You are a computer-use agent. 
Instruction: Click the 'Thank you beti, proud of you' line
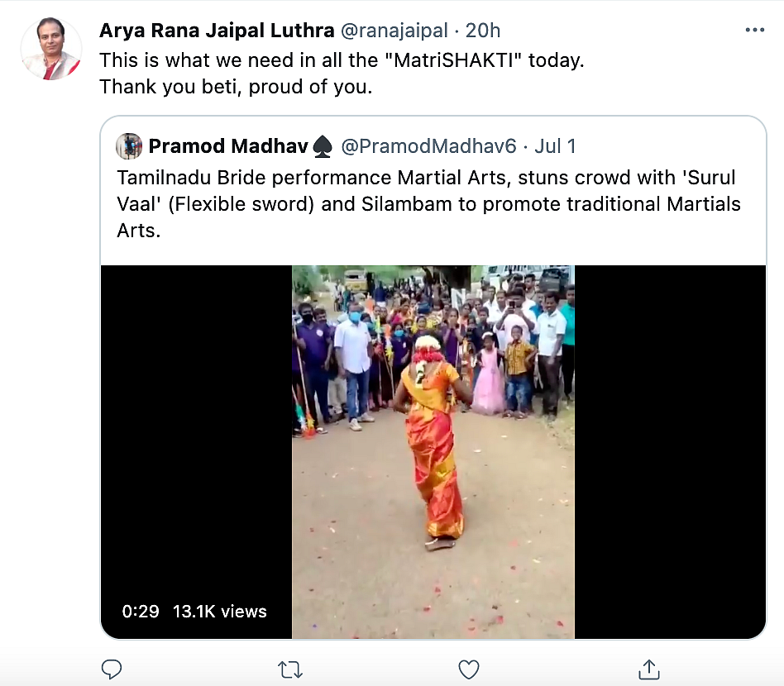tap(236, 86)
